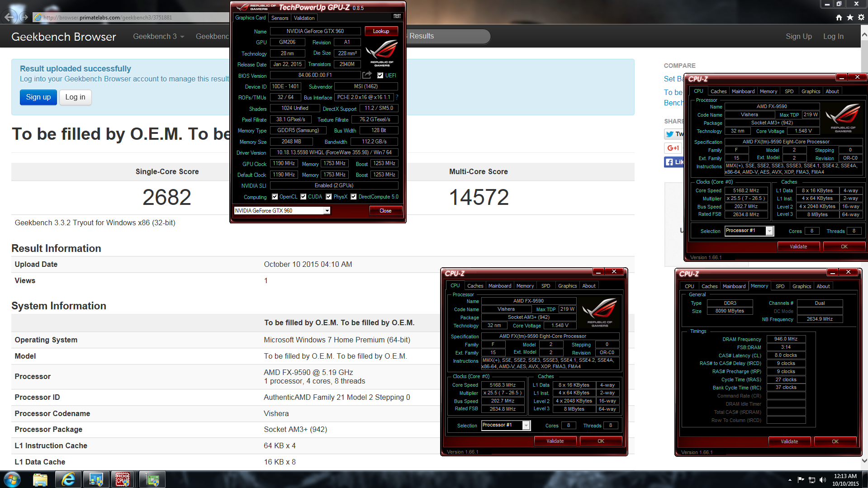
Task: Click the Bus Interface question mark help icon
Action: [397, 97]
